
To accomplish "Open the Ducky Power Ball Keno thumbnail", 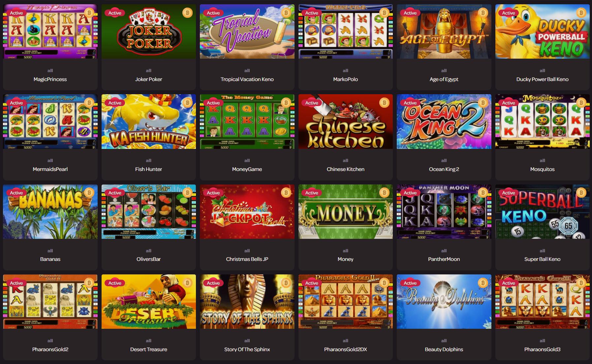I will [x=542, y=31].
